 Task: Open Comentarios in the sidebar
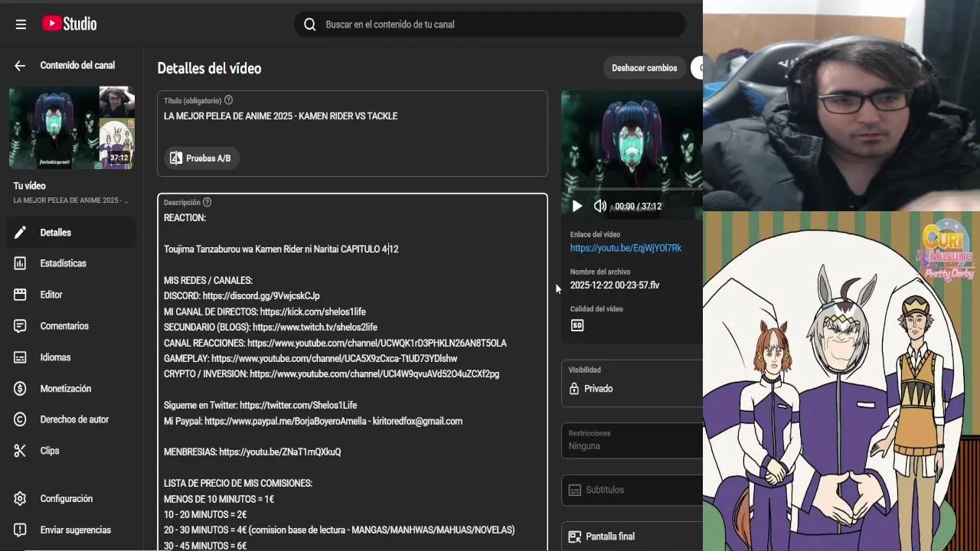72,326
